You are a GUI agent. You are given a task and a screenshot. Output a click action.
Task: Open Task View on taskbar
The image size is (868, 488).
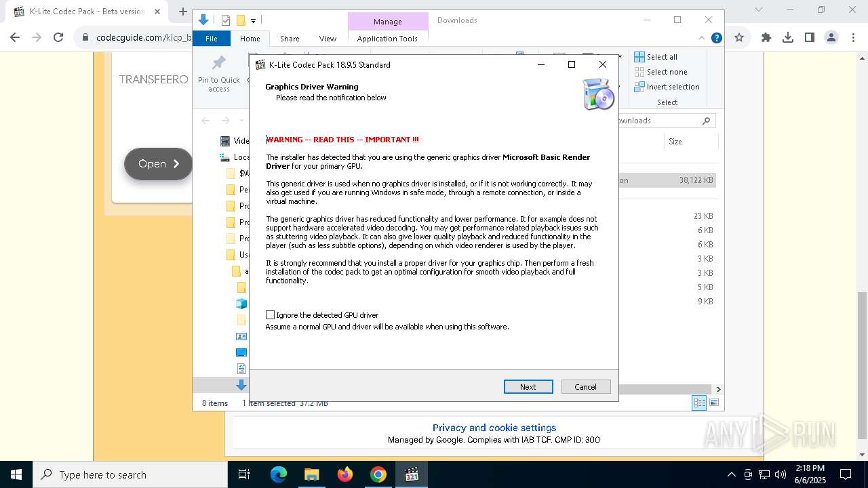(244, 474)
